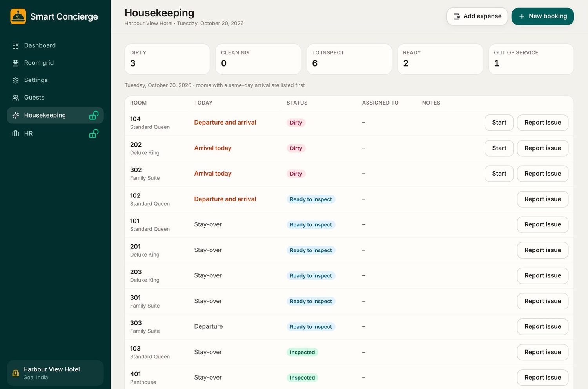This screenshot has width=588, height=389.
Task: Report issue for room 102
Action: tap(543, 199)
